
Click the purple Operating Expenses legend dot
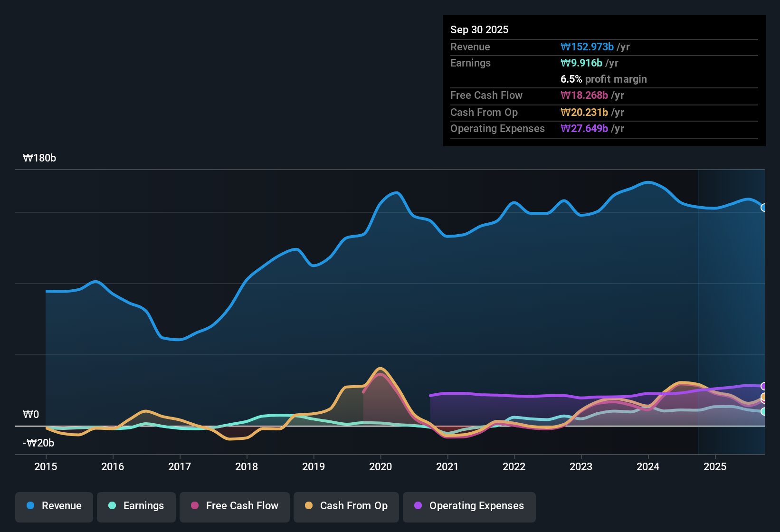(418, 506)
